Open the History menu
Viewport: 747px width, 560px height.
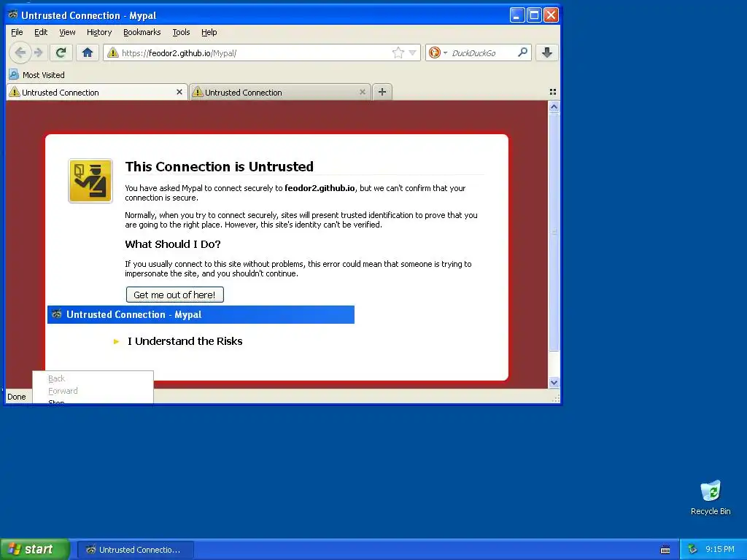coord(99,32)
